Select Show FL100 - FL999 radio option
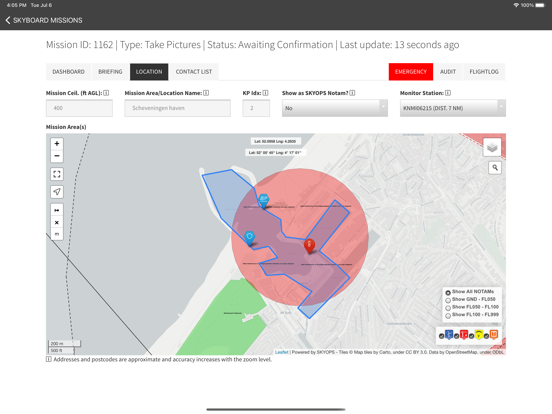Viewport: 552px width, 414px height. (448, 316)
